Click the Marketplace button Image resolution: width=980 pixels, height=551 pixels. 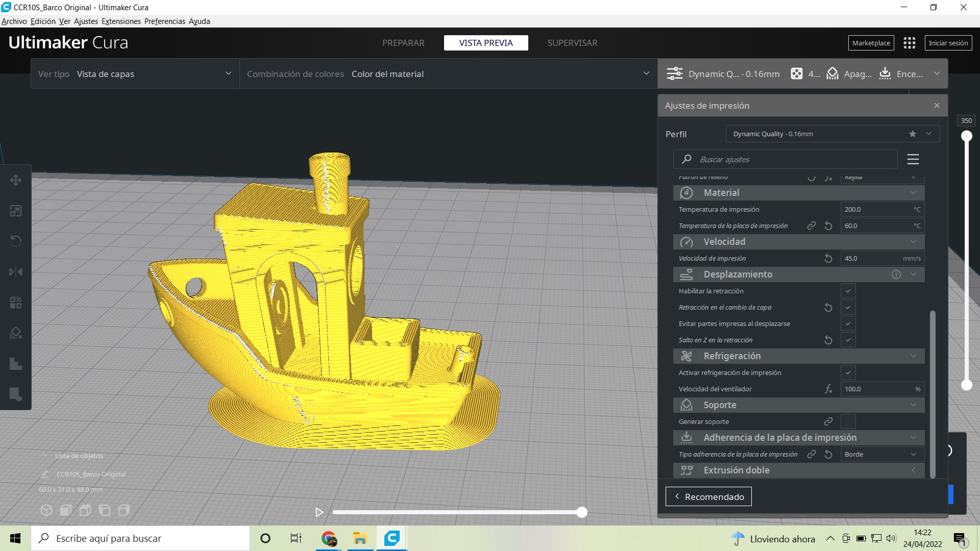[871, 43]
